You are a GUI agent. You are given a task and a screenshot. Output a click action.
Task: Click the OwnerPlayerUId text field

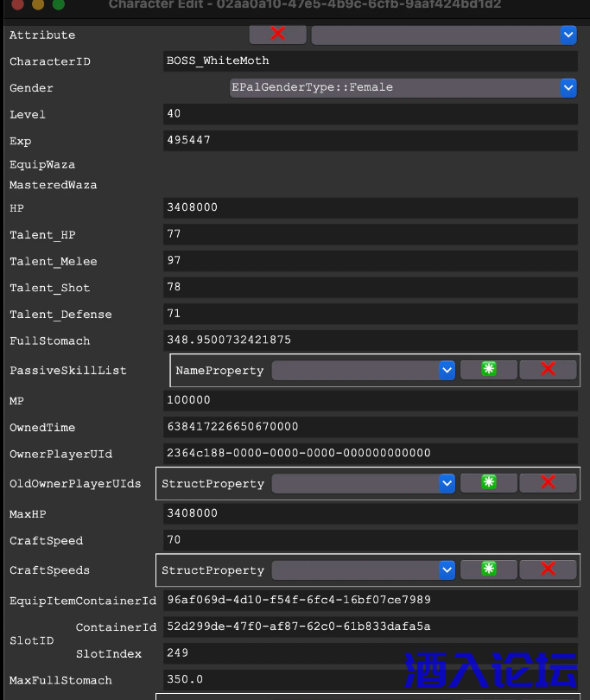tap(370, 453)
